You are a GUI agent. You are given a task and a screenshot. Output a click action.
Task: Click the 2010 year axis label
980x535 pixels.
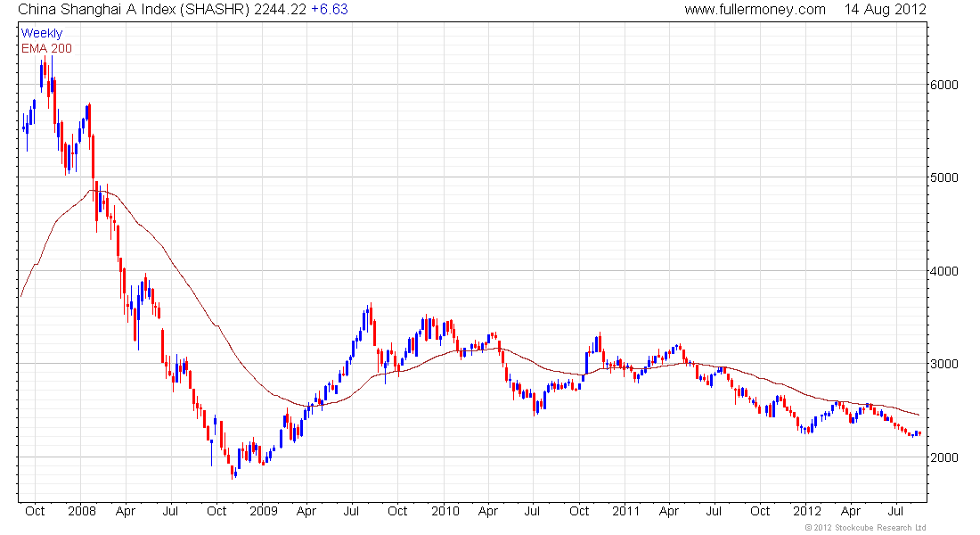point(445,511)
